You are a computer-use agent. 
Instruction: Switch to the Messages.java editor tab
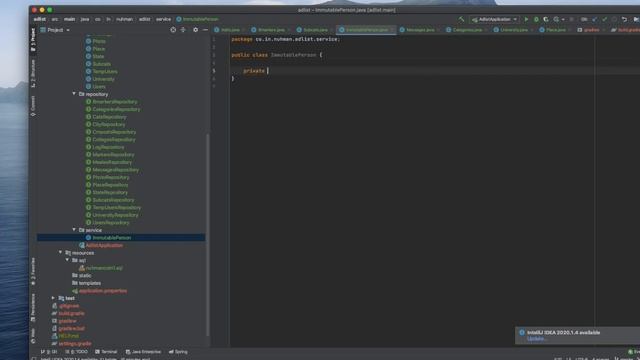(420, 30)
